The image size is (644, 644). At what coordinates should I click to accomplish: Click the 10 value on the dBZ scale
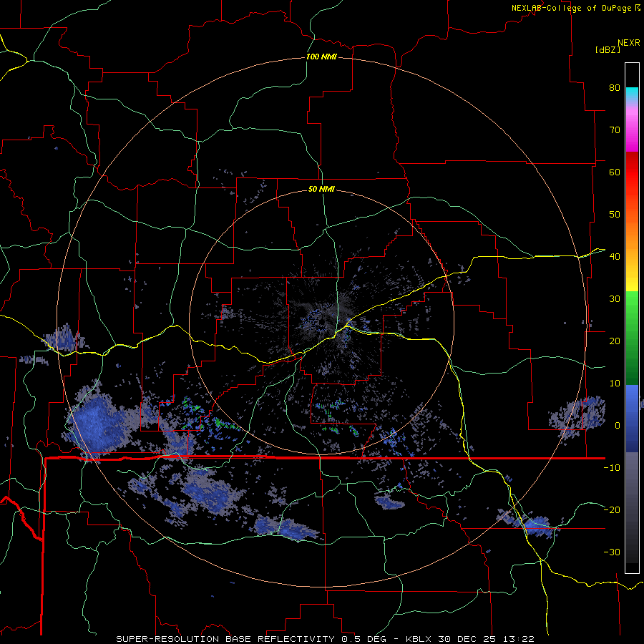point(615,384)
